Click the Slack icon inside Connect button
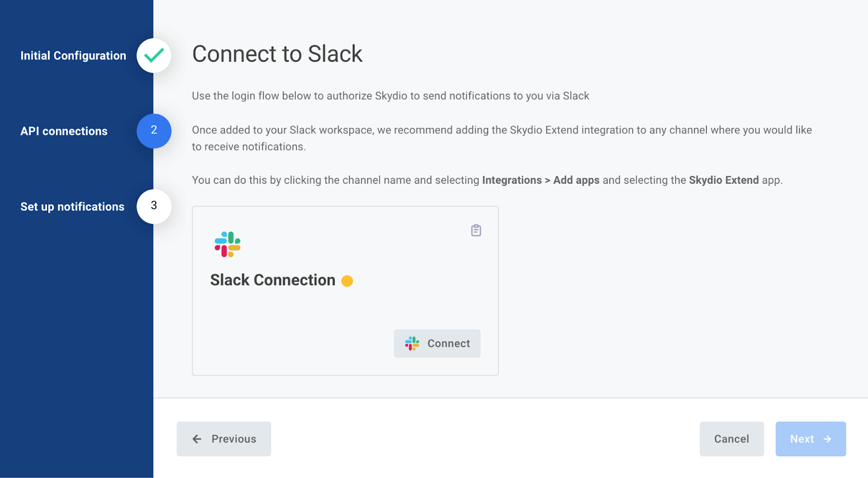The image size is (868, 478). coord(412,344)
